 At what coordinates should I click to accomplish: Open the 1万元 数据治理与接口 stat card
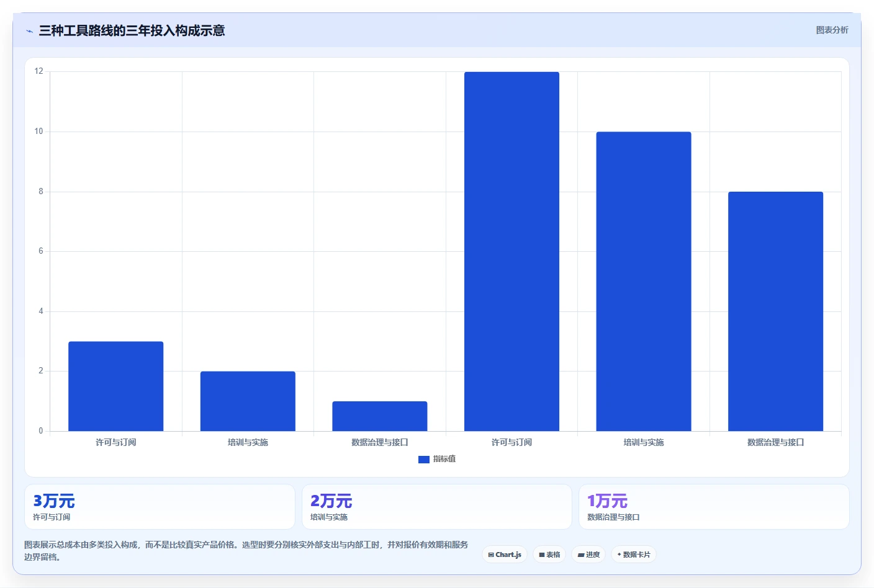[x=714, y=507]
